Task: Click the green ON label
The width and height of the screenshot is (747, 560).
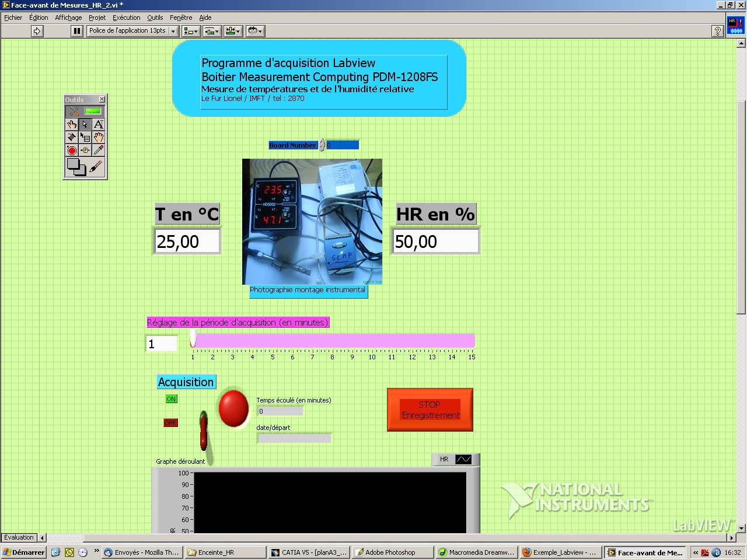Action: (171, 399)
